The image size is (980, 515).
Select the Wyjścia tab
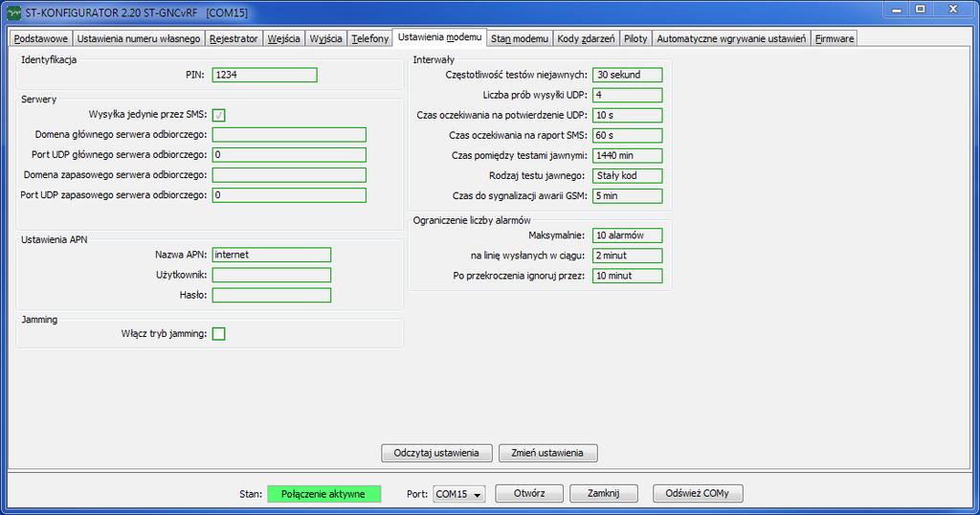click(326, 38)
